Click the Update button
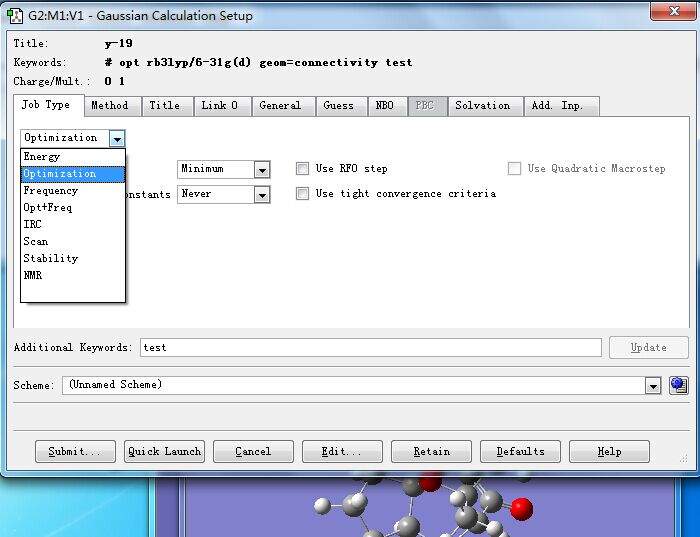Image resolution: width=700 pixels, height=537 pixels. [649, 347]
